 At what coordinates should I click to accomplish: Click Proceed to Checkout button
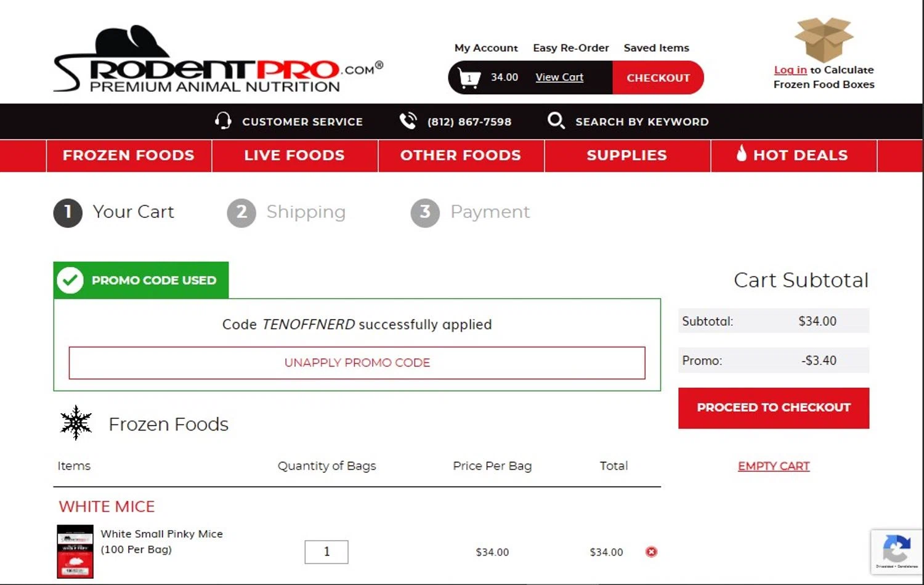[774, 408]
